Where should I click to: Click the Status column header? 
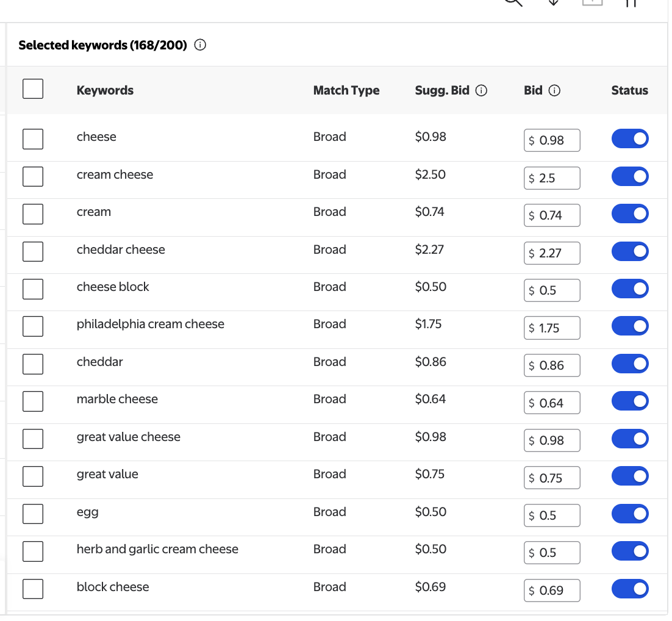click(x=629, y=90)
